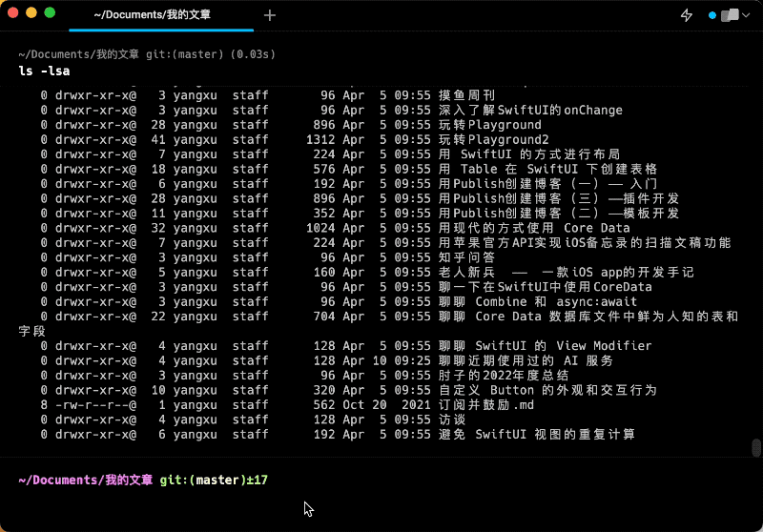Select the ~/Documents/我的文章 tab

coord(161,15)
